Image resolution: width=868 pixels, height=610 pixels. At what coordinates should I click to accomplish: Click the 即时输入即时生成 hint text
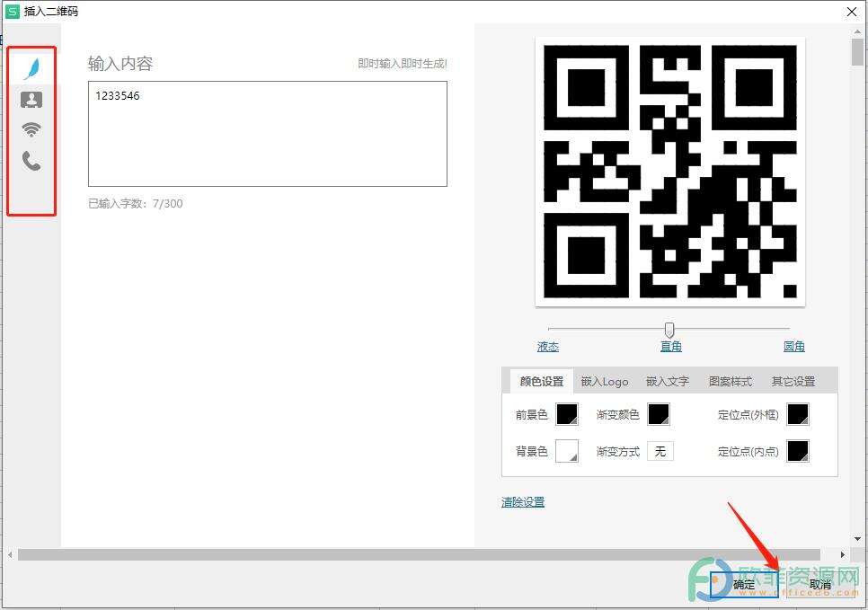pyautogui.click(x=403, y=64)
